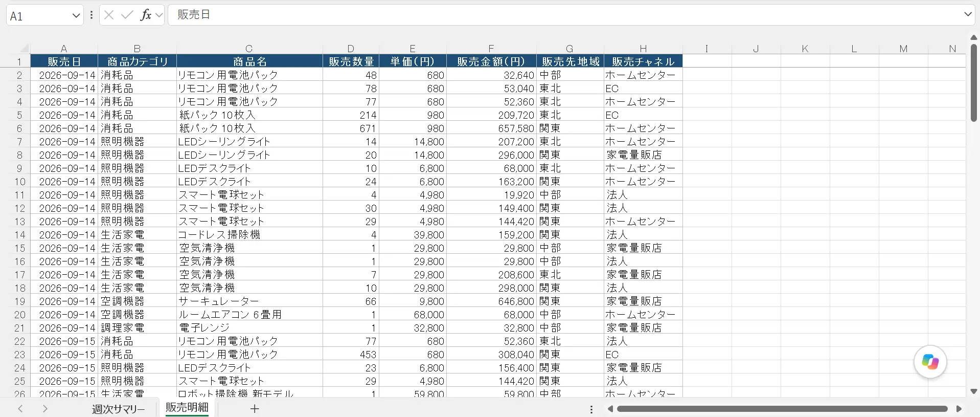Click the formula bar containing 販売日
Viewport: 980px width, 417px height.
pyautogui.click(x=565, y=15)
